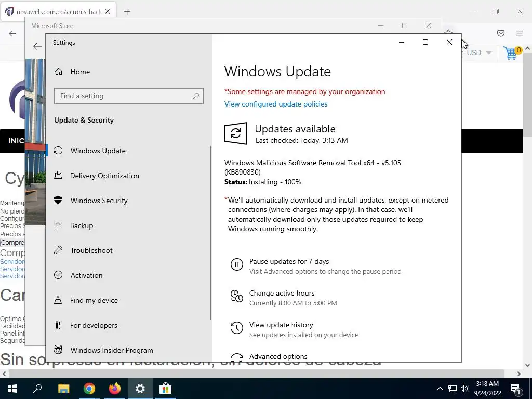Click the network icon in system tray
The image size is (532, 399).
click(x=453, y=389)
